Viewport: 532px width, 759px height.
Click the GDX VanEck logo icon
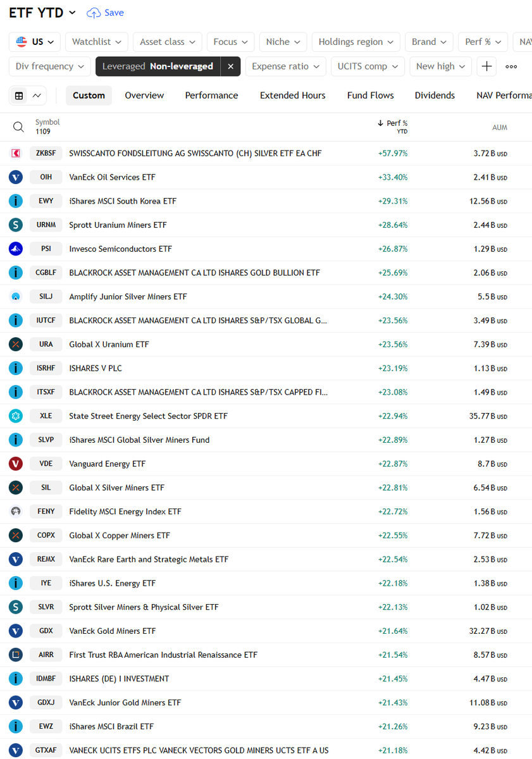pos(16,631)
